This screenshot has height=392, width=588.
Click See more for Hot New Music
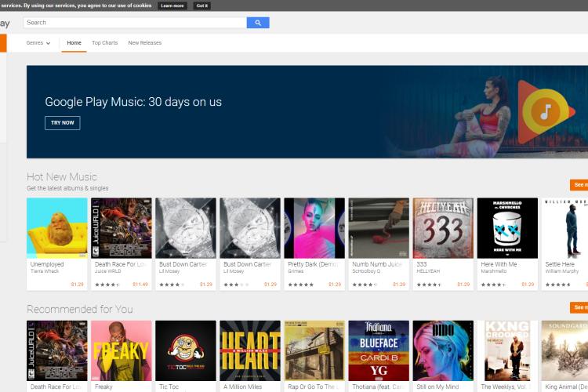(x=579, y=185)
